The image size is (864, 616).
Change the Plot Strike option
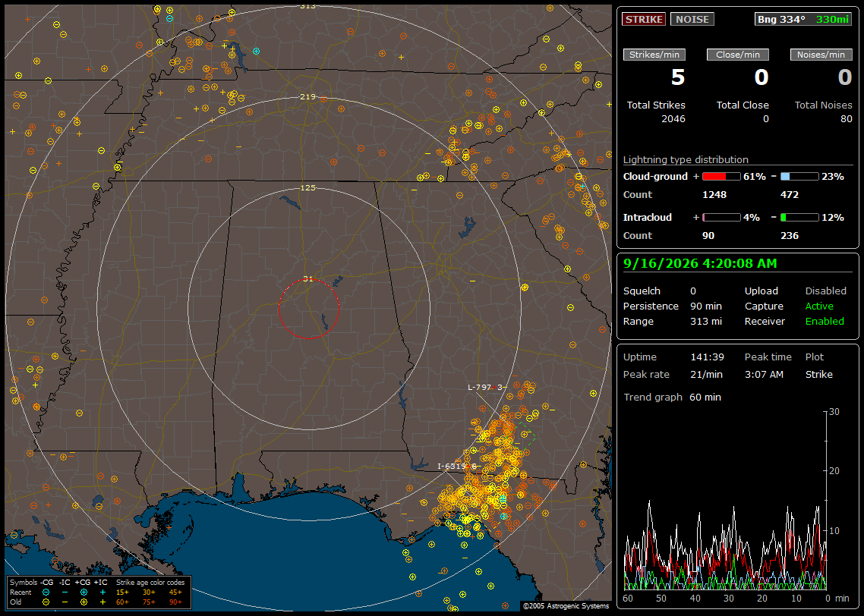coord(818,374)
